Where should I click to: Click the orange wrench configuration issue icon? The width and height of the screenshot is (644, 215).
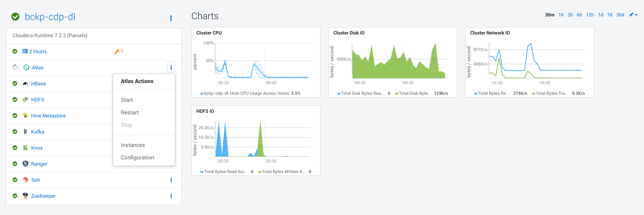tap(117, 51)
